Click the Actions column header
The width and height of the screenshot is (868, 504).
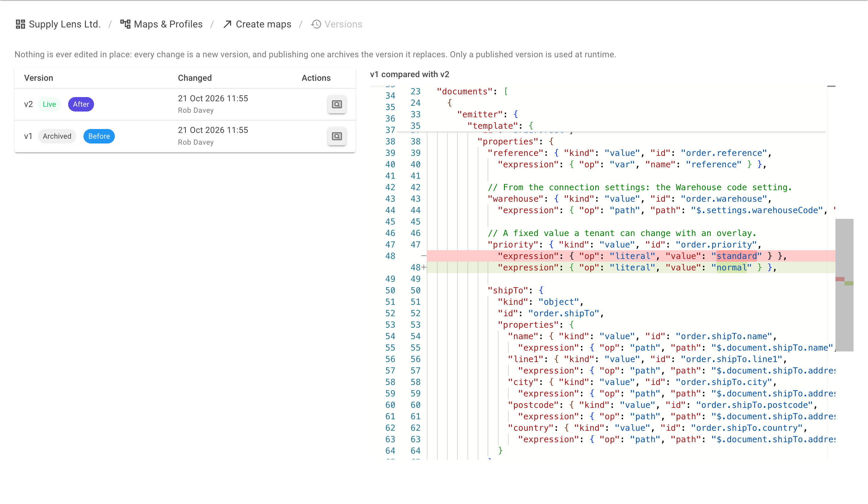(316, 78)
